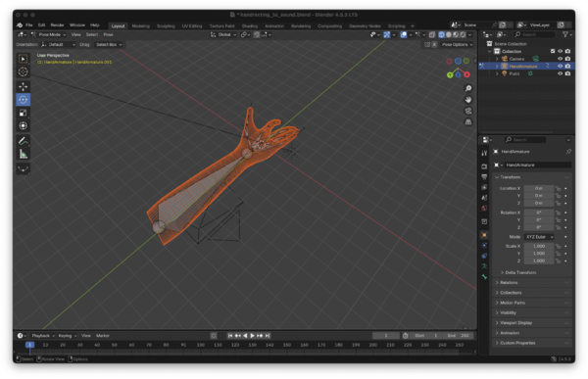Image resolution: width=588 pixels, height=379 pixels.
Task: Click the Blender logo menu icon
Action: (20, 25)
